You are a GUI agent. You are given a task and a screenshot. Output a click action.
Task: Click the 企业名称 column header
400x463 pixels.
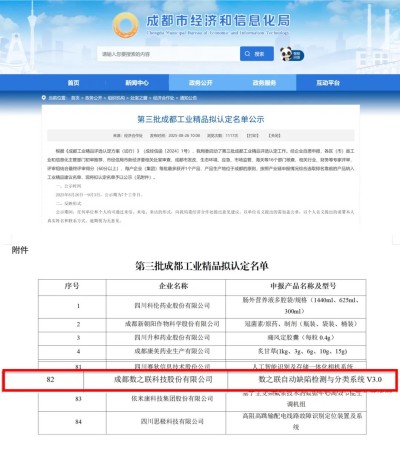173,286
